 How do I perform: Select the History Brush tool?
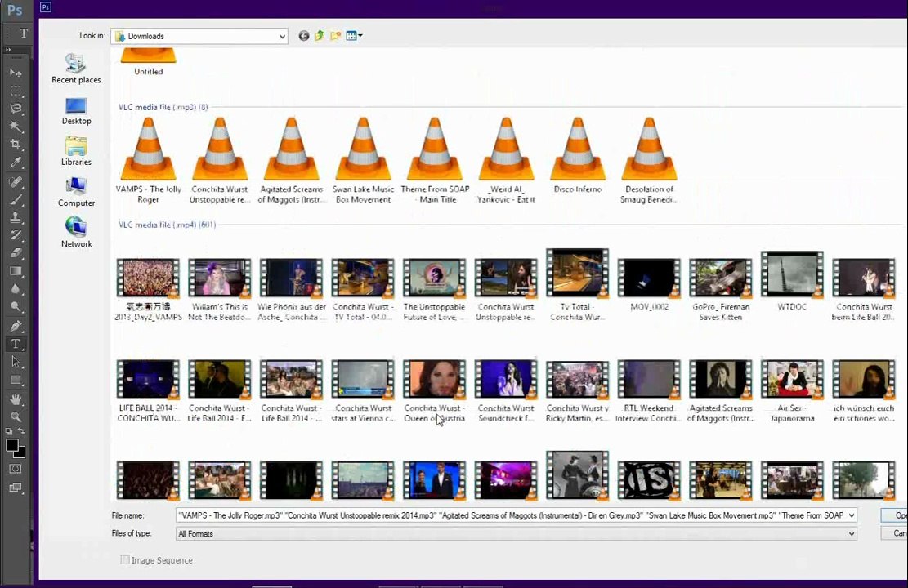[x=16, y=235]
